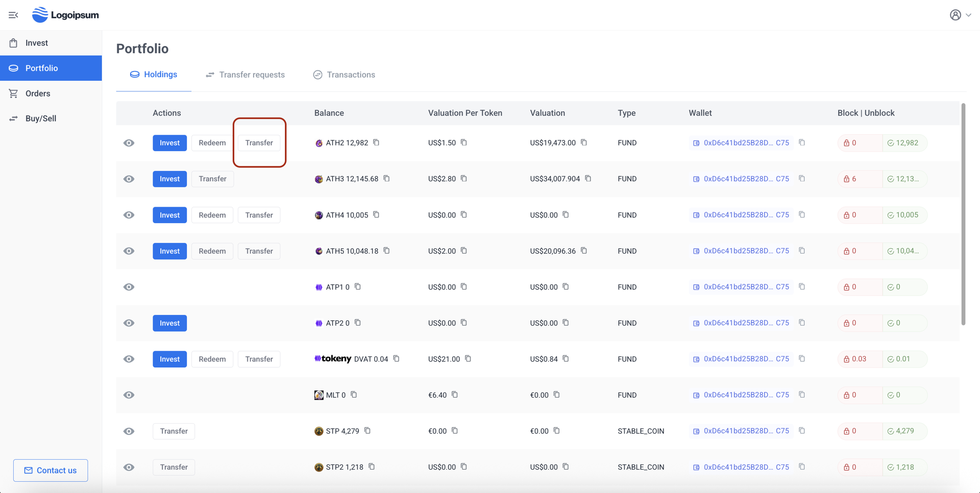
Task: Open the user account dropdown
Action: tap(960, 15)
